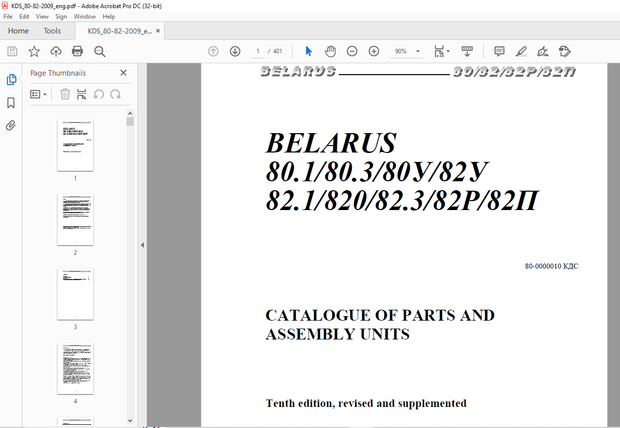Zoom in with the plus circle icon
Screen dimensions: 620x428
click(374, 51)
